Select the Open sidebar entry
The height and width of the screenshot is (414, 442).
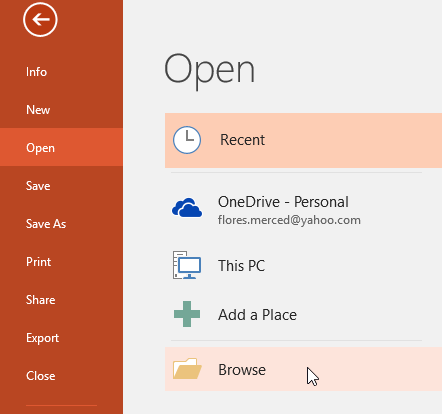(x=61, y=147)
